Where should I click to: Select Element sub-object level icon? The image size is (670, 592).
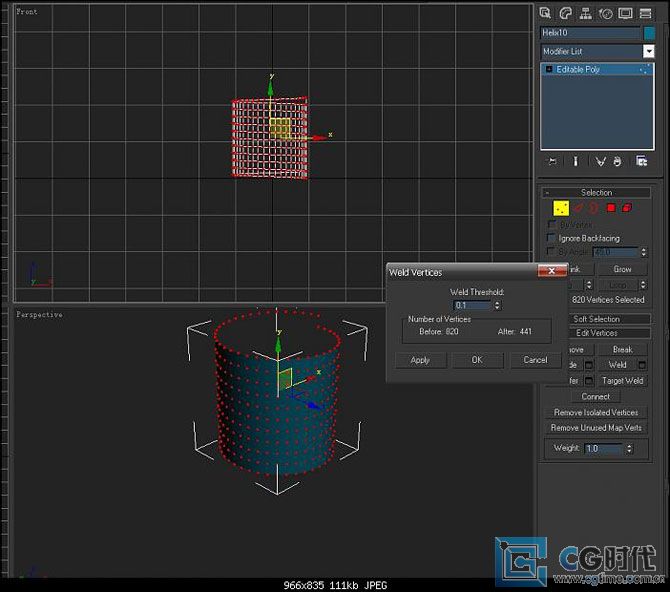point(627,208)
